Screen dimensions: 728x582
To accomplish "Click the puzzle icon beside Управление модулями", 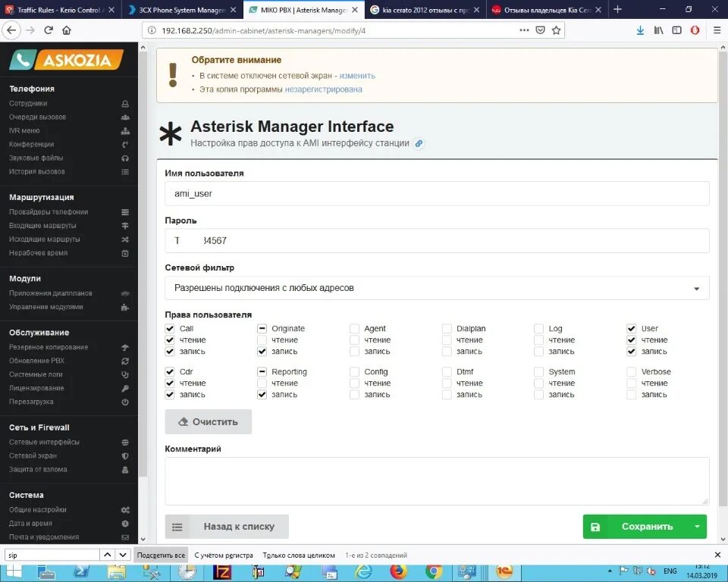I will coord(125,307).
